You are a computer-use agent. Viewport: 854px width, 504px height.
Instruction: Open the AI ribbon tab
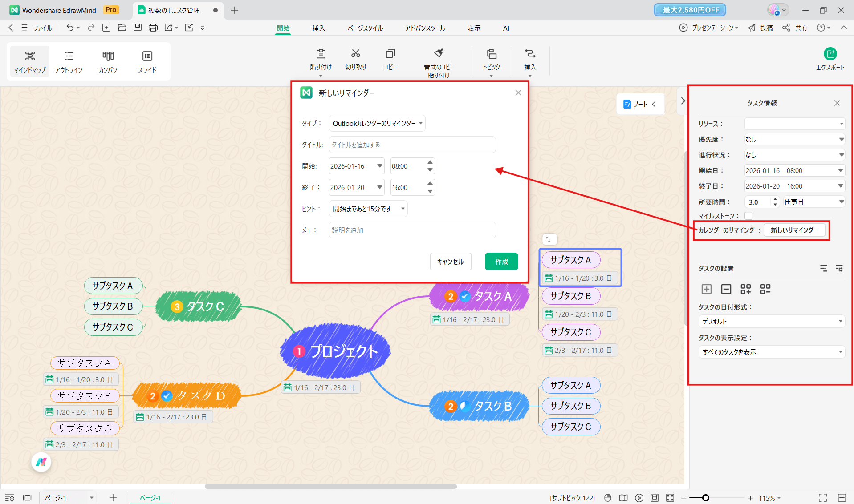[x=506, y=28]
